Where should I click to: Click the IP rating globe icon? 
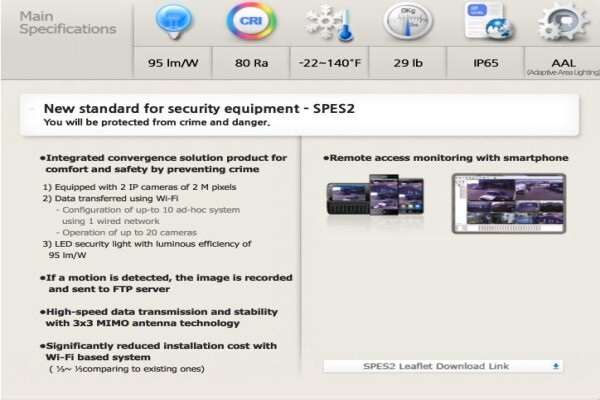coord(488,21)
